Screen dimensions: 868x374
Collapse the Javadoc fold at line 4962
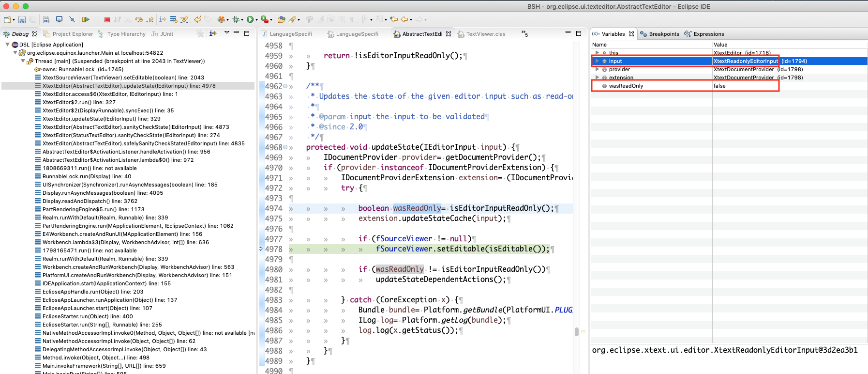[x=285, y=86]
